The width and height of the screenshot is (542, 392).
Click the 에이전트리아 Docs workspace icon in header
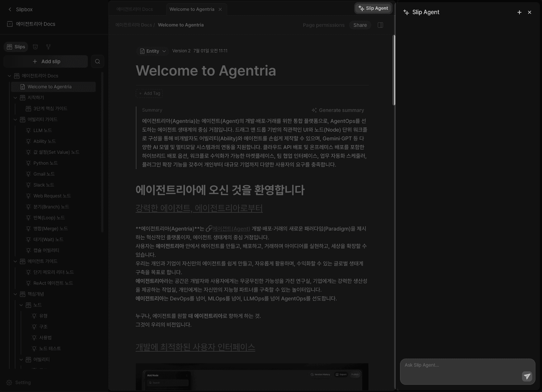coord(10,24)
